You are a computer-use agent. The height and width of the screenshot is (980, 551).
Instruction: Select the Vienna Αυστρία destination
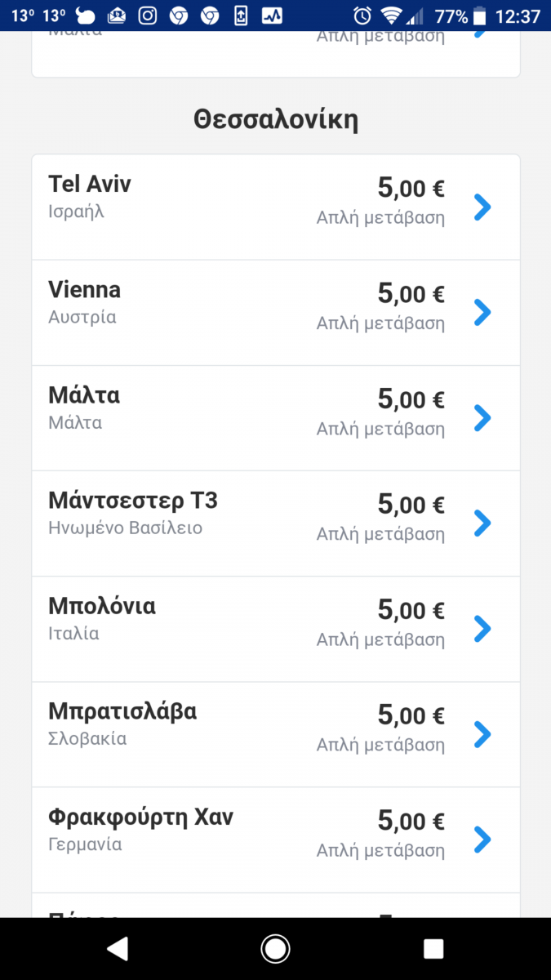(x=84, y=302)
